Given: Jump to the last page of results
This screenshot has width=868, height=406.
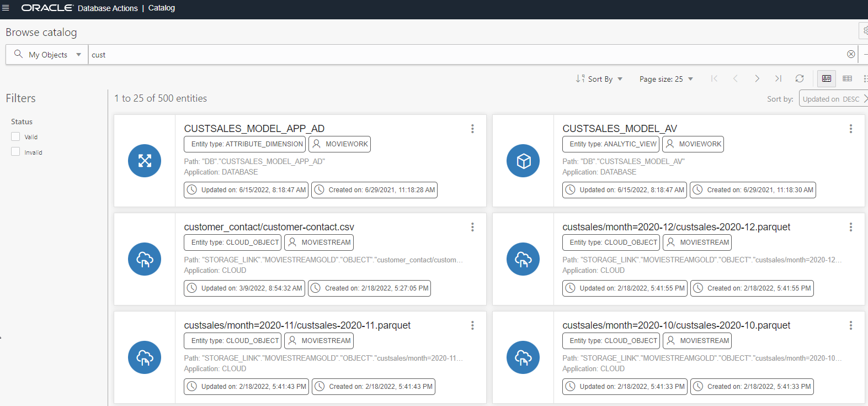Looking at the screenshot, I should 778,78.
